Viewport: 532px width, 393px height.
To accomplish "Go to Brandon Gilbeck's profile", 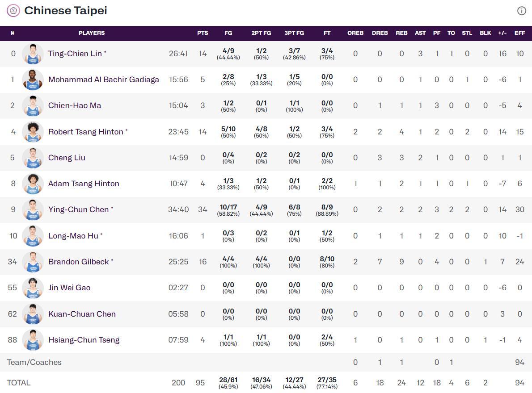I will pos(79,262).
